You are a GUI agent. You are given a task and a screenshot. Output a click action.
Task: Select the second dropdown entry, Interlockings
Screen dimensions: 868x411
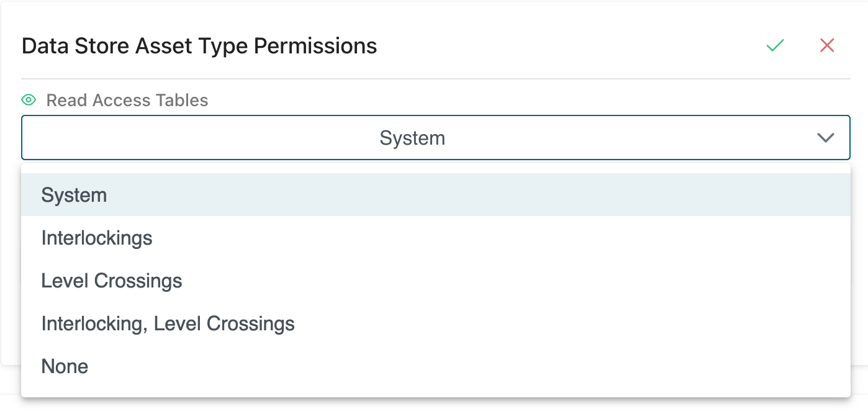click(97, 238)
